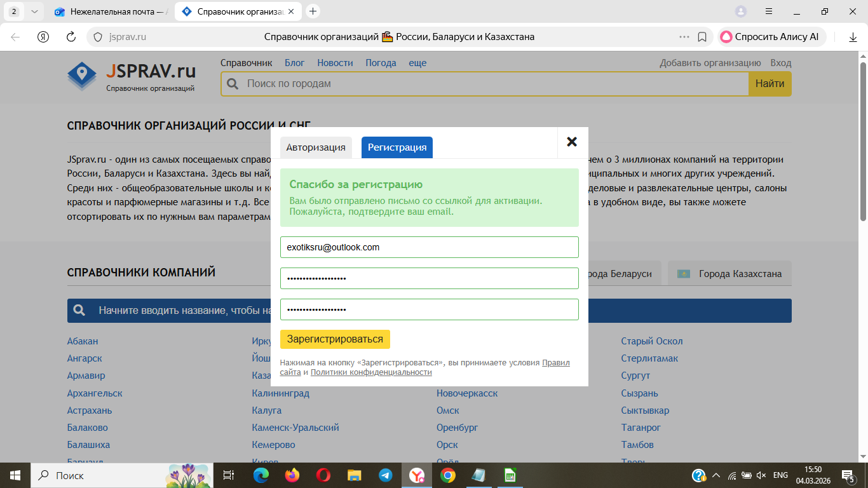Viewport: 868px width, 488px height.
Task: Click the Зарегистрироваться button
Action: pyautogui.click(x=335, y=339)
